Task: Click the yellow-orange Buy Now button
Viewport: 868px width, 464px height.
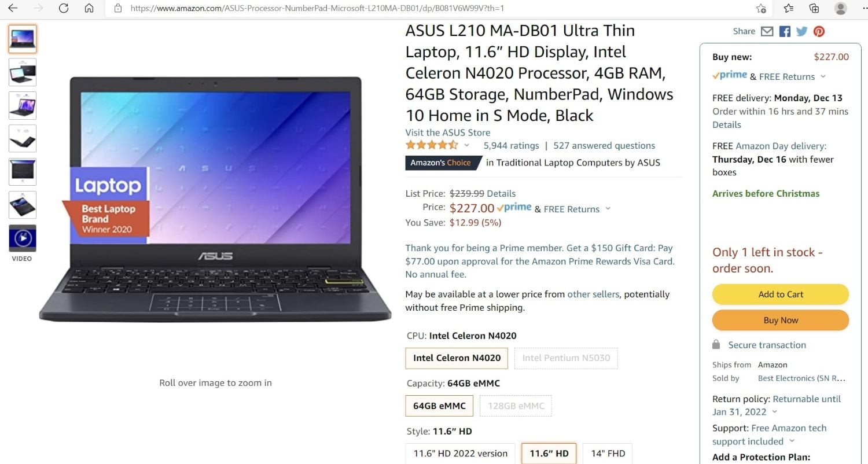Action: [781, 321]
